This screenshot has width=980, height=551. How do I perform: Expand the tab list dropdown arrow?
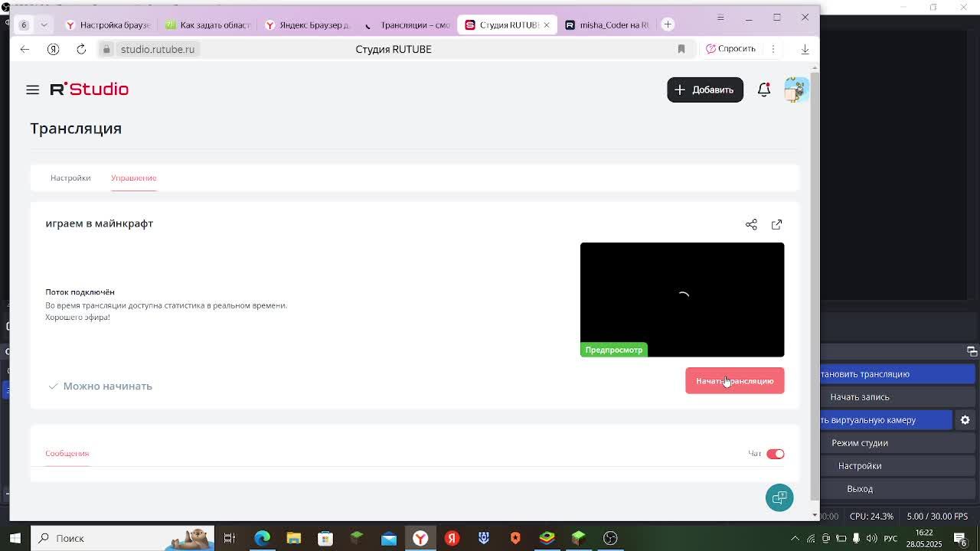coord(44,24)
